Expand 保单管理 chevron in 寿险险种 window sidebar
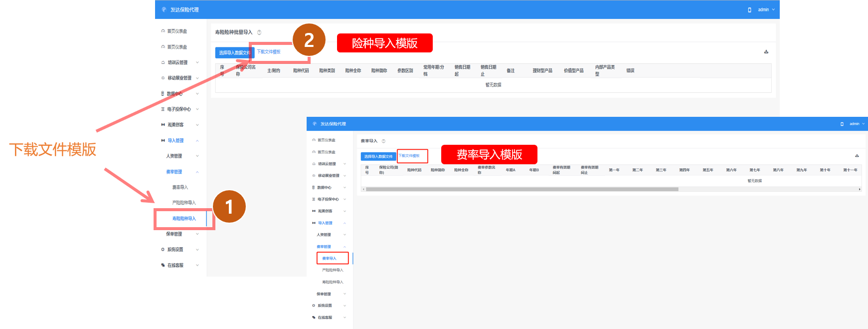Image resolution: width=868 pixels, height=329 pixels. 197,234
